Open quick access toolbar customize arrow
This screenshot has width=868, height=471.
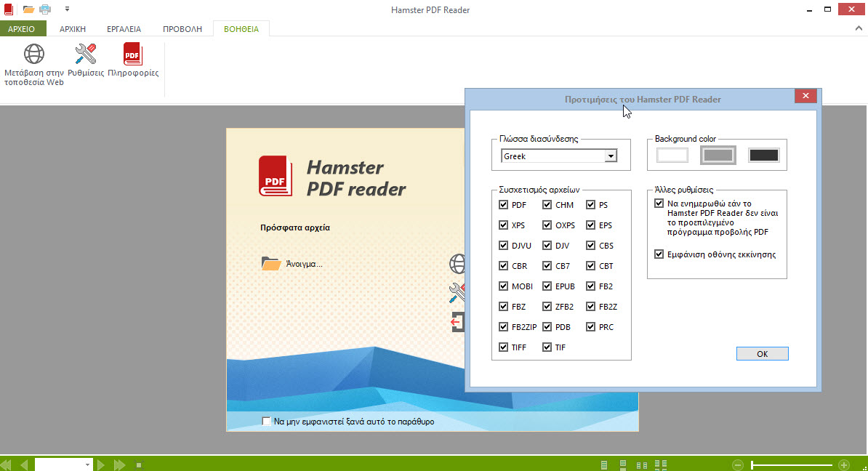[67, 9]
